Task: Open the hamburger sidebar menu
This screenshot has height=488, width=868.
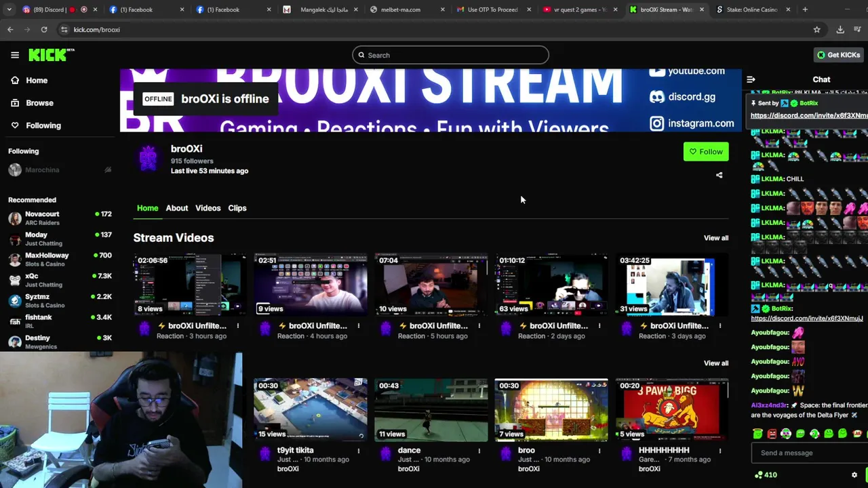Action: 15,55
